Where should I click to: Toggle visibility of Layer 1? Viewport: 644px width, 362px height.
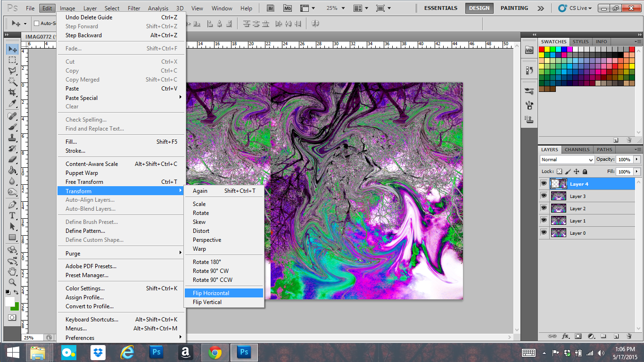tap(544, 221)
